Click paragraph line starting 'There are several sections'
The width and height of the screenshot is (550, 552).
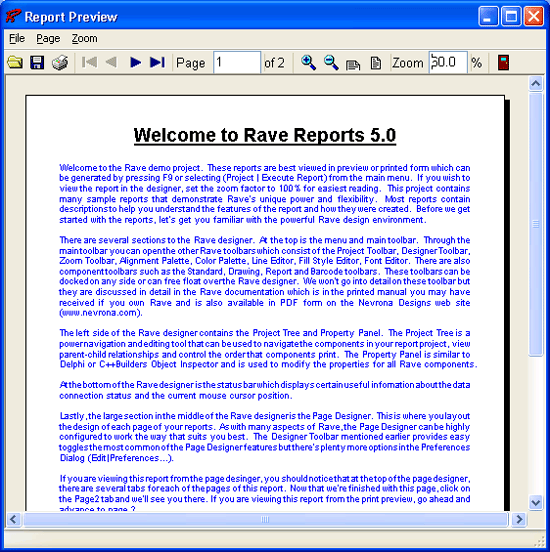pyautogui.click(x=265, y=240)
